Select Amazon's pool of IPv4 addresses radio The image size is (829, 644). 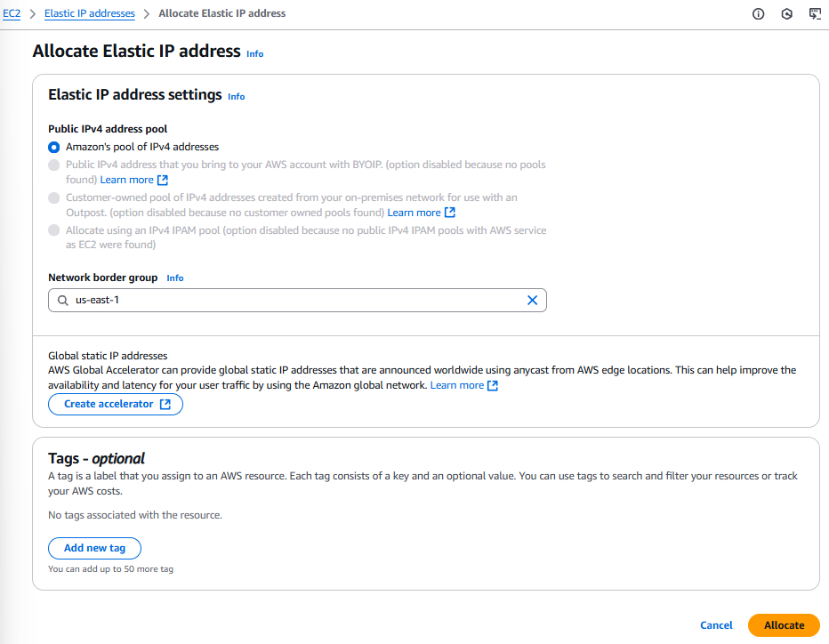(x=54, y=147)
